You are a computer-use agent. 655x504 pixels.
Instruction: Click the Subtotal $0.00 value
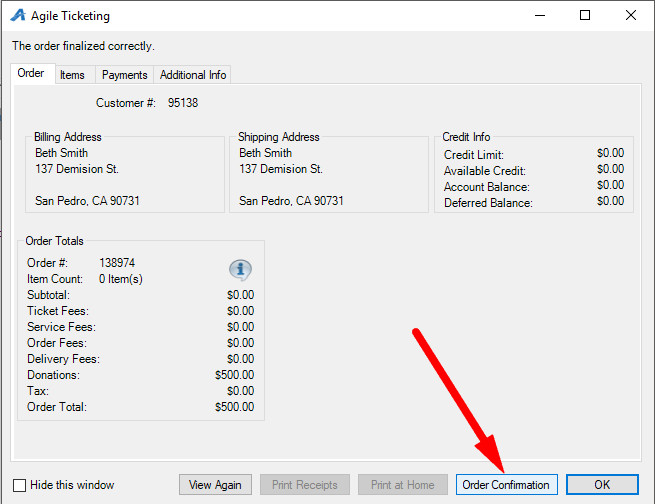point(240,295)
